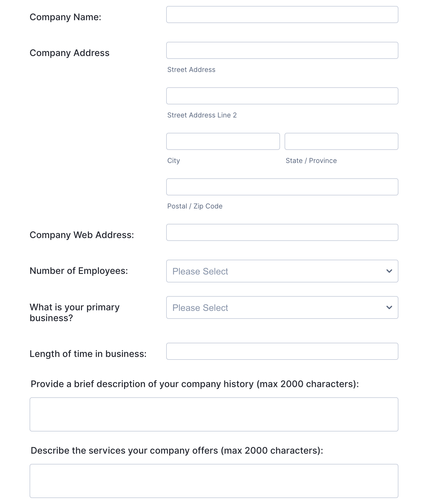The width and height of the screenshot is (428, 504).
Task: Click the "What is your primary business?" label
Action: click(75, 312)
